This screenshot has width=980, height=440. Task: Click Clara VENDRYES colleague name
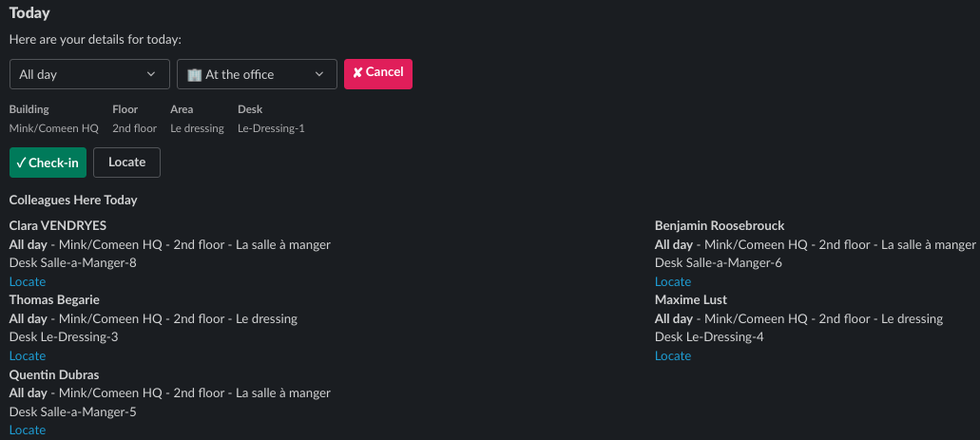(57, 225)
